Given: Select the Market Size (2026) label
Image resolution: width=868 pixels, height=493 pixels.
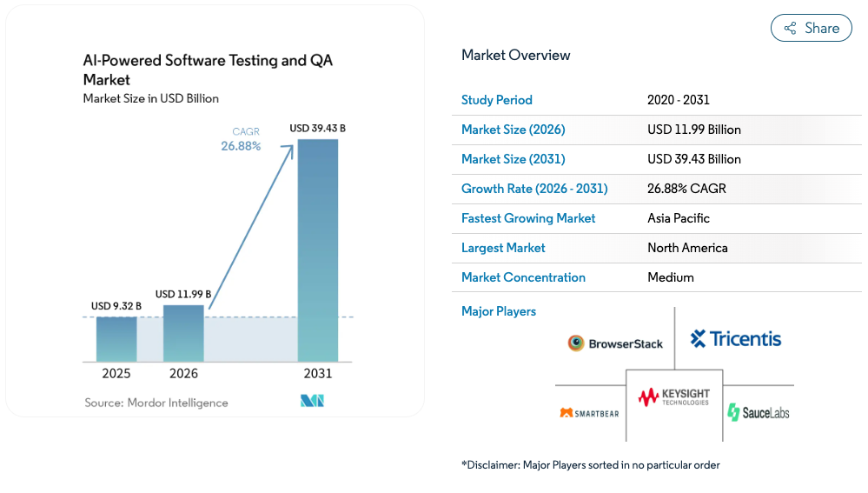Looking at the screenshot, I should click(514, 130).
